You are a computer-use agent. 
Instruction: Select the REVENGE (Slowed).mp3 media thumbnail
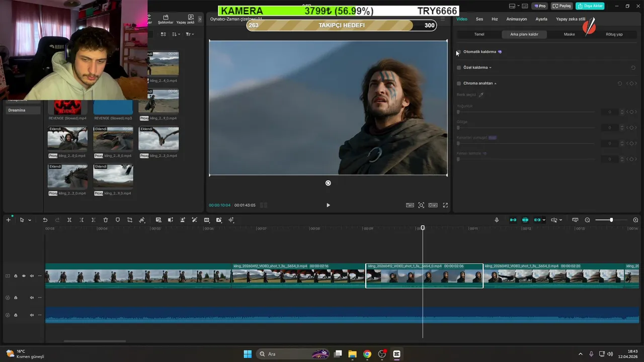pos(113,107)
